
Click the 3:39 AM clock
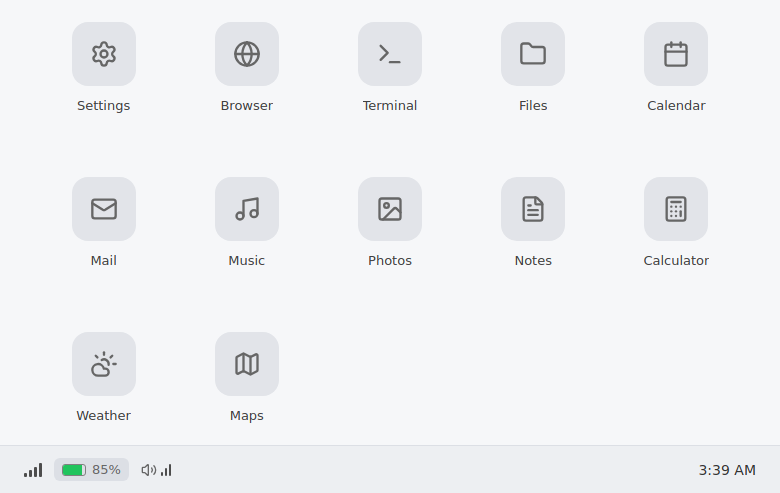(727, 470)
